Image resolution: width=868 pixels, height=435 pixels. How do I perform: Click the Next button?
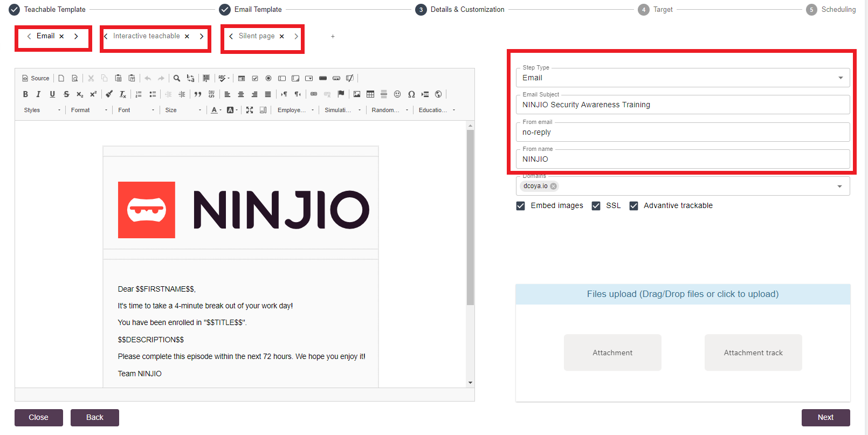[x=825, y=417]
